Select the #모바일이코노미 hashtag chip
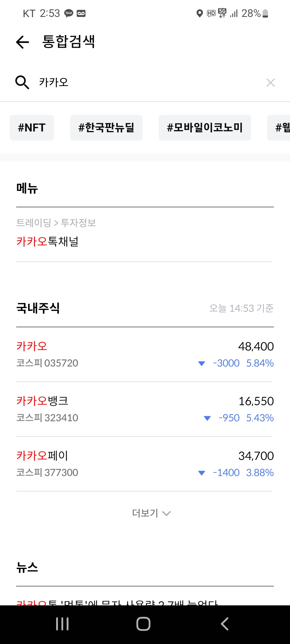Viewport: 290px width, 644px height. tap(205, 128)
